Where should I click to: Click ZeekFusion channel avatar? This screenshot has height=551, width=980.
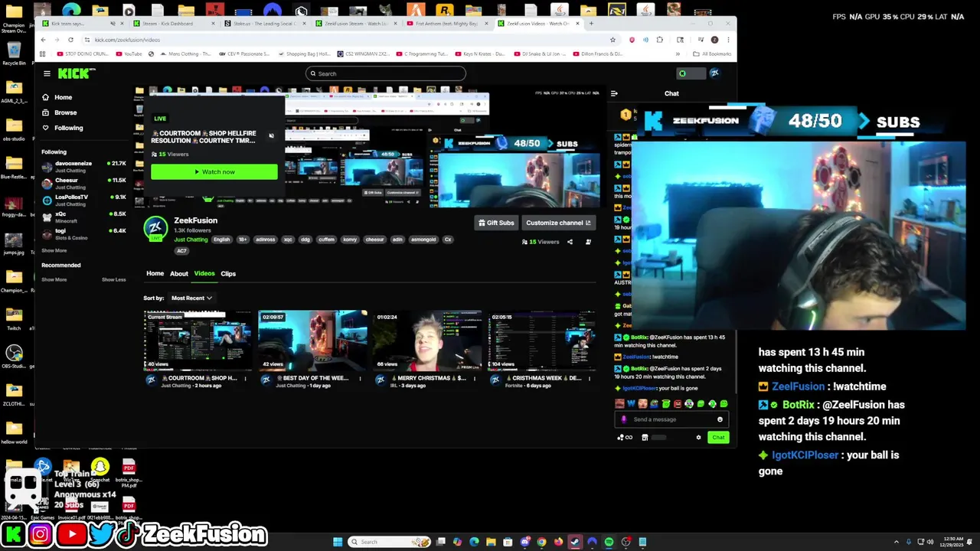[x=155, y=227]
